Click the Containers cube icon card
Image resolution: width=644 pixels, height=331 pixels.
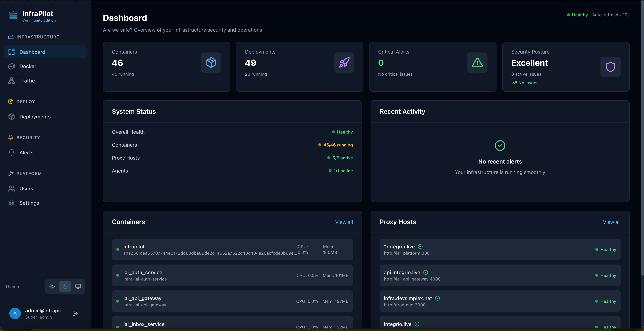click(211, 63)
